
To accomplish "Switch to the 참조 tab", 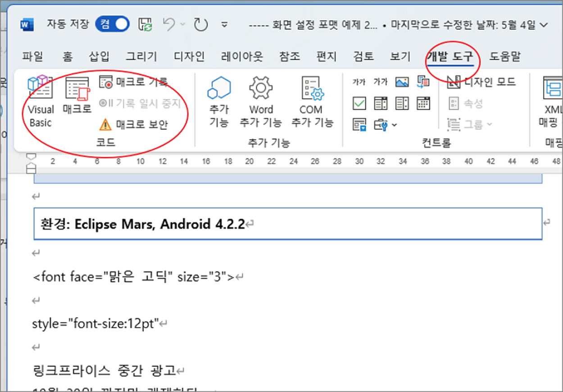I will click(290, 57).
